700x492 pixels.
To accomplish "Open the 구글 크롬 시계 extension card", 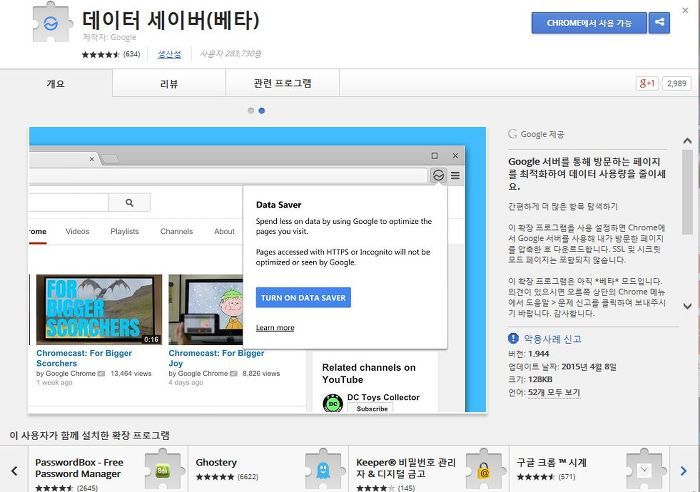I will [589, 469].
